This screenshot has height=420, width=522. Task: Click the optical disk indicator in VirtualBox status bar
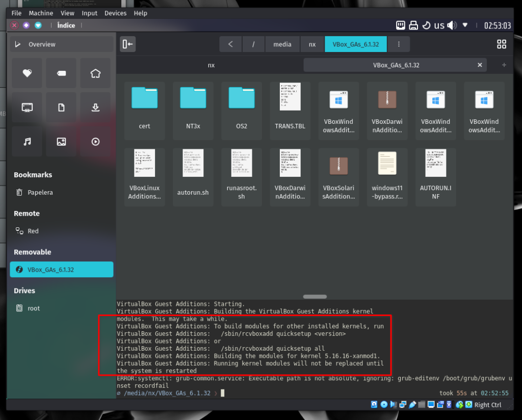click(x=384, y=404)
